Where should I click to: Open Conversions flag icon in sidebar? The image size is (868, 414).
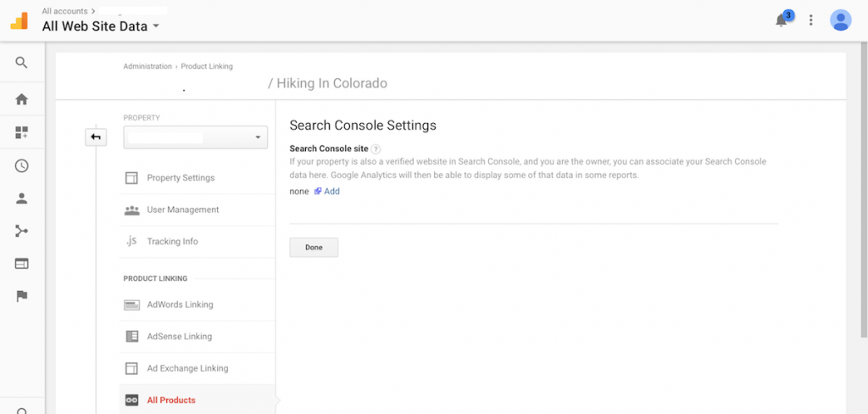tap(21, 297)
